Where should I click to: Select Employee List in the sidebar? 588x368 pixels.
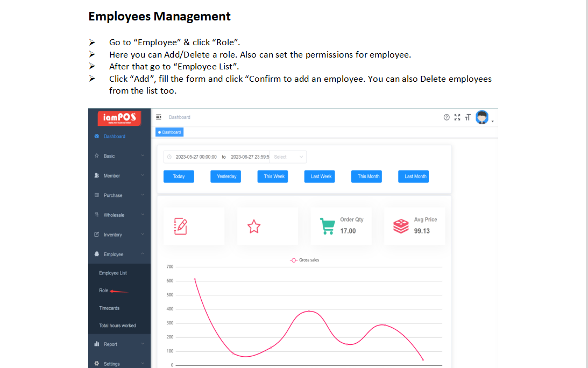(x=113, y=273)
